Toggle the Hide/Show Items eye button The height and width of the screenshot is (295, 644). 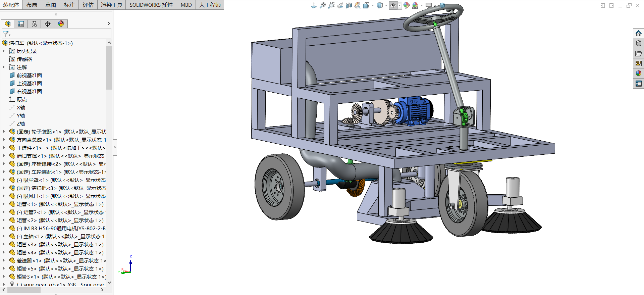coord(393,5)
